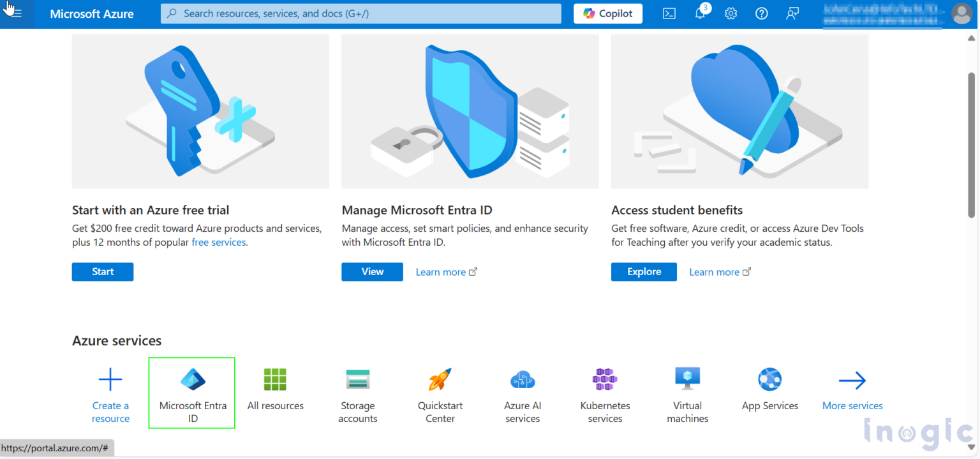
Task: Click the More services arrow
Action: tap(852, 379)
